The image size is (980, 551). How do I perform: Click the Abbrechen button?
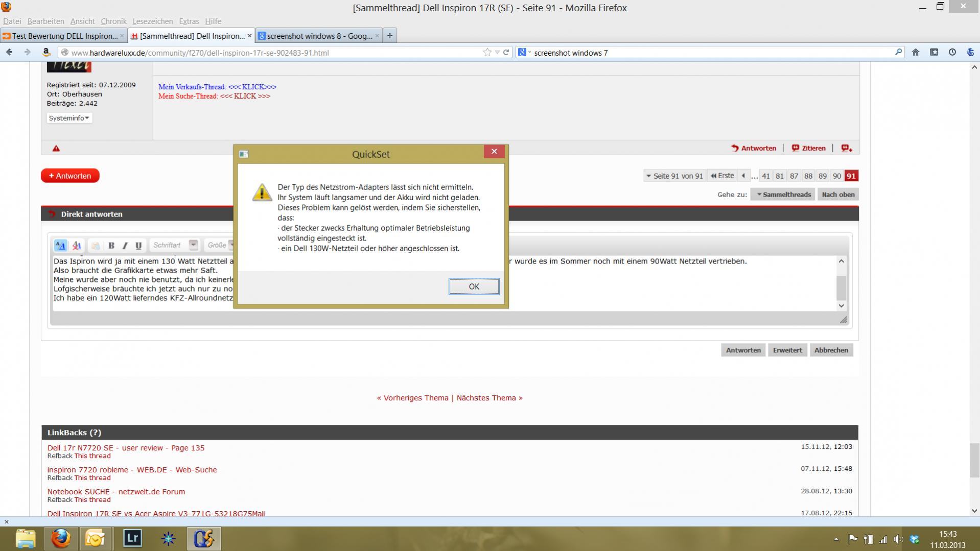(x=831, y=350)
